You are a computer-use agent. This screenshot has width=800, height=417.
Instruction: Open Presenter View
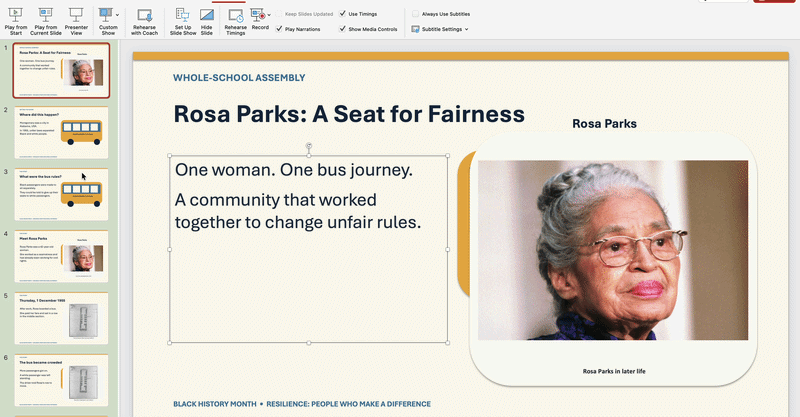(76, 21)
